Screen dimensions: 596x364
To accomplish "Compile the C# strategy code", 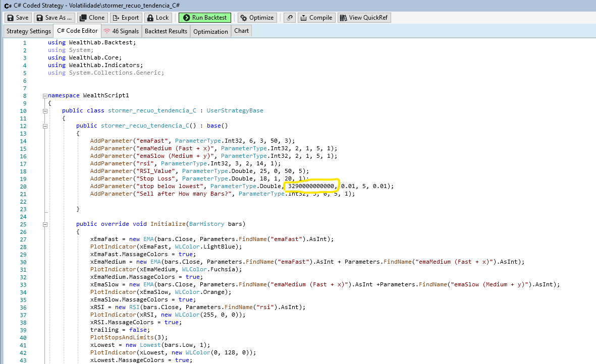I will pos(316,18).
